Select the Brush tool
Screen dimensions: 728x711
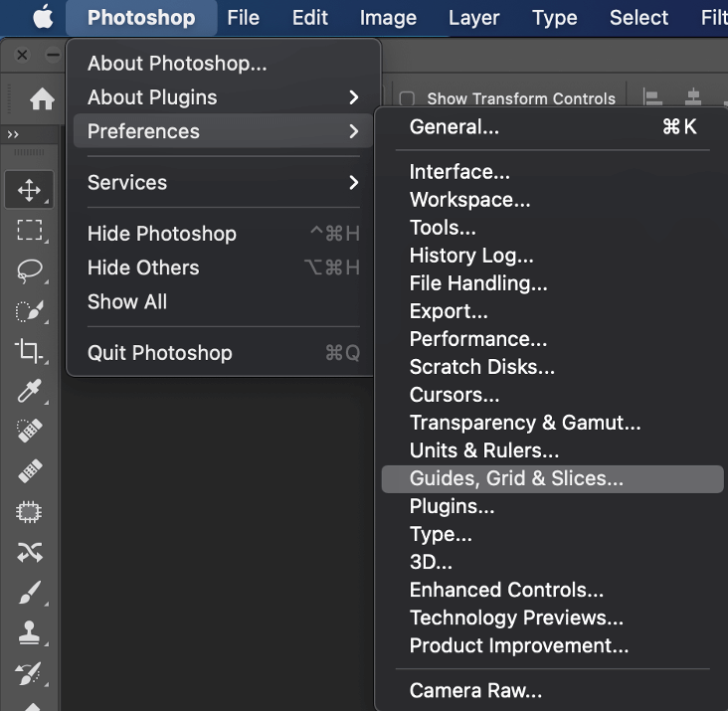(x=30, y=593)
